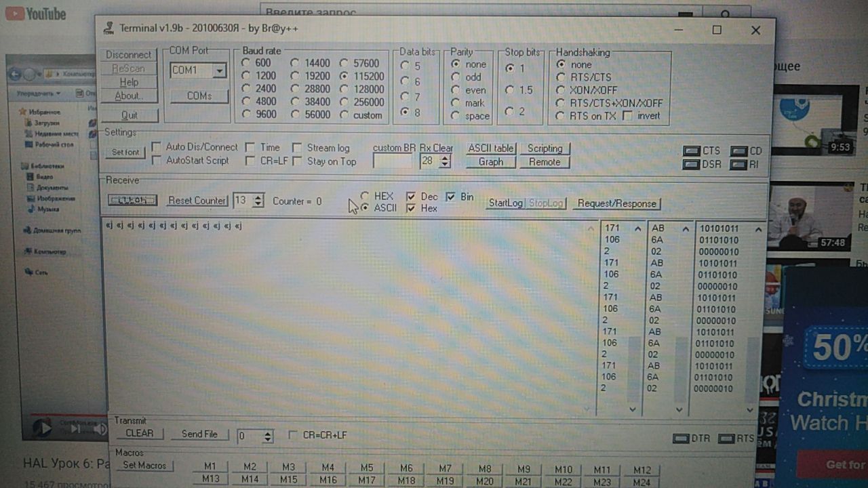868x488 pixels.
Task: Click the custom BR input field
Action: (393, 161)
